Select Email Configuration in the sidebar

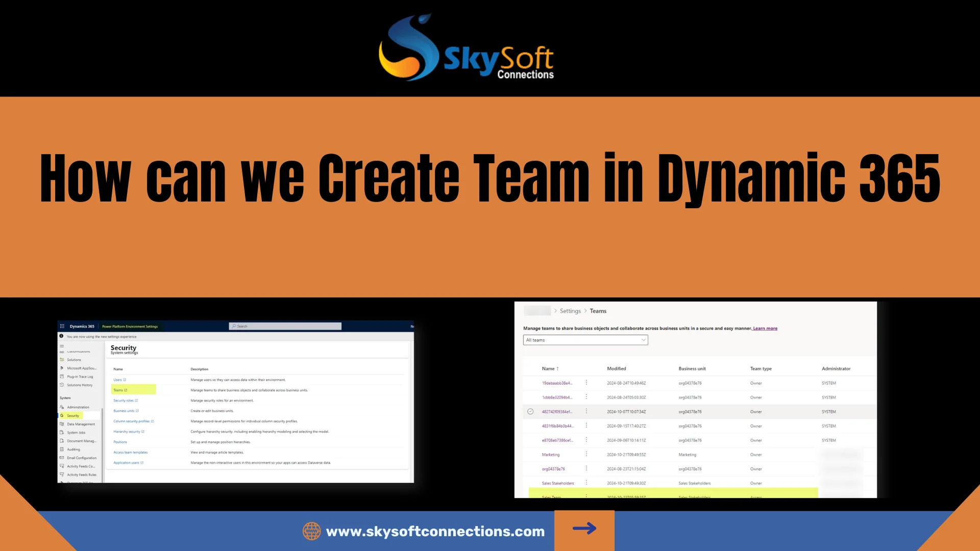(82, 458)
